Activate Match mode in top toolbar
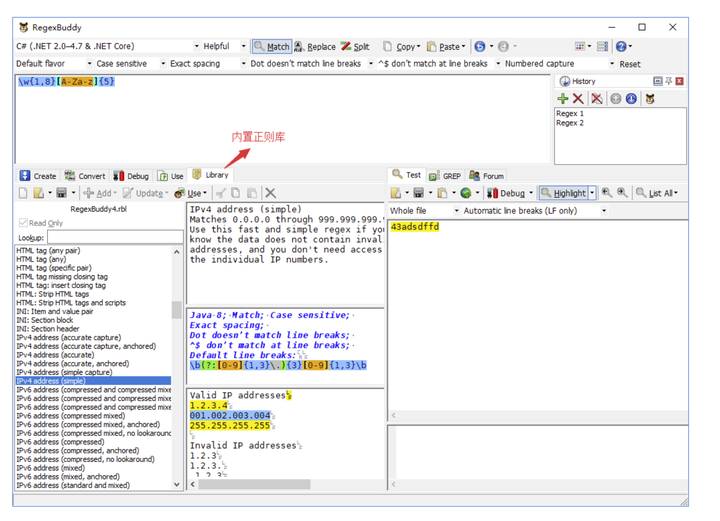720x521 pixels. tap(272, 46)
